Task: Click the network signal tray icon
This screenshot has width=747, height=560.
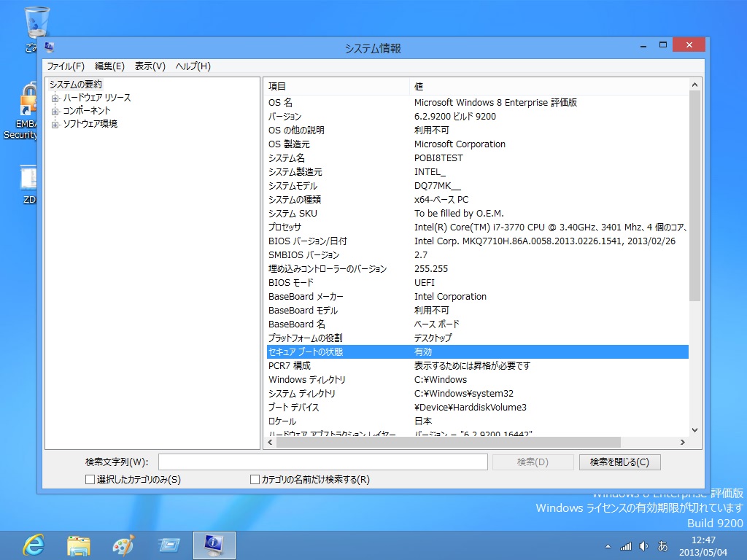Action: coord(626,545)
